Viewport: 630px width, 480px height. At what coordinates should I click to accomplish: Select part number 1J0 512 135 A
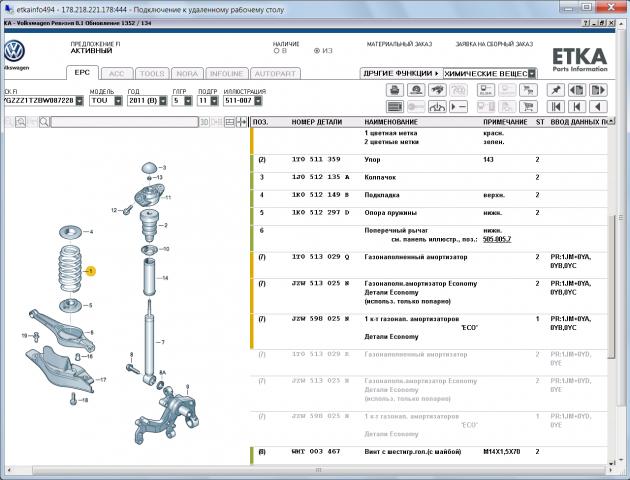(x=320, y=177)
